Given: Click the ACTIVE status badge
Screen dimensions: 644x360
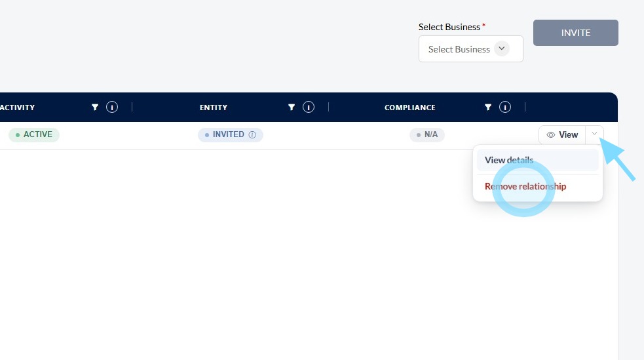Looking at the screenshot, I should click(x=34, y=135).
